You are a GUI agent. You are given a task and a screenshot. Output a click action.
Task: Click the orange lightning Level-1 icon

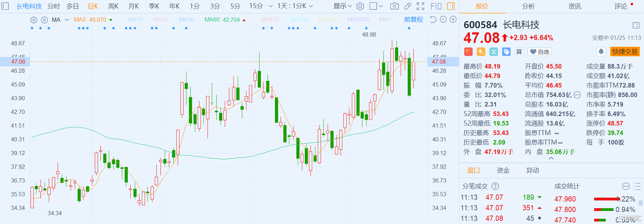pyautogui.click(x=481, y=52)
